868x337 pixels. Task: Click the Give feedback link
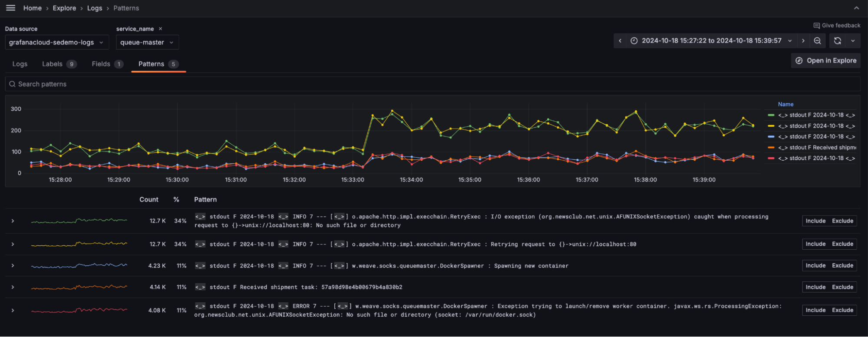coord(837,26)
